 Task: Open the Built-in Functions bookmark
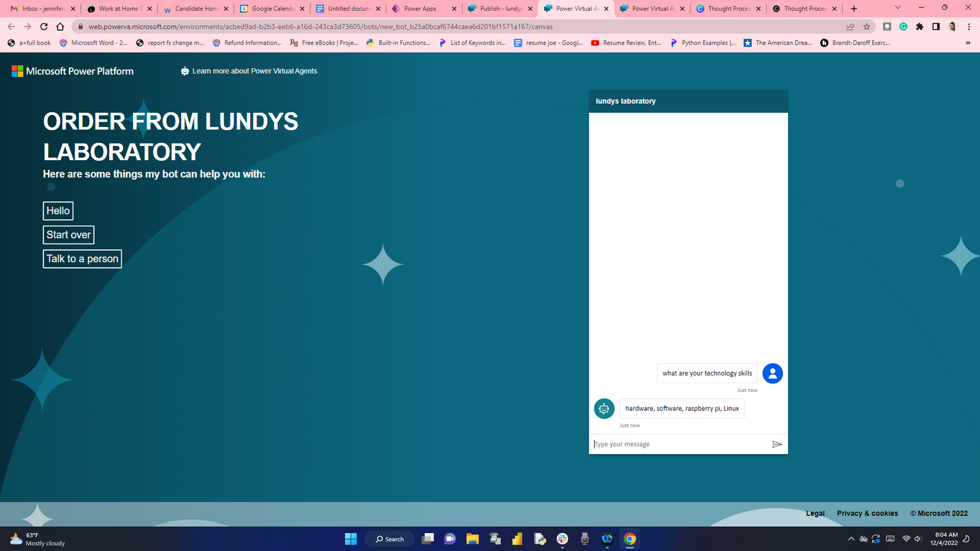398,43
